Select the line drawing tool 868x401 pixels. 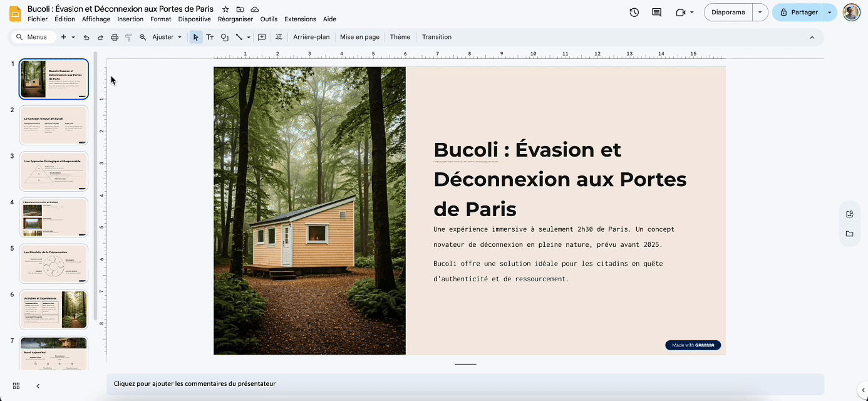[x=239, y=37]
